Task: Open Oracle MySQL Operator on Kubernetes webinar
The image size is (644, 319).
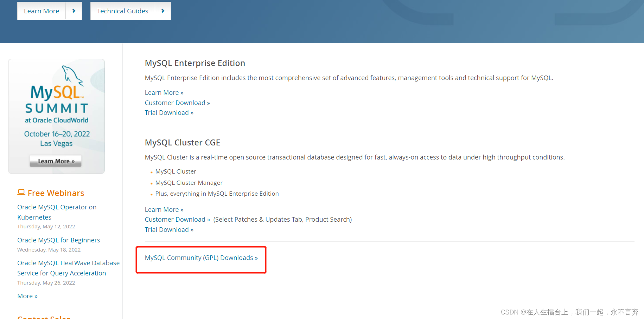Action: tap(57, 212)
